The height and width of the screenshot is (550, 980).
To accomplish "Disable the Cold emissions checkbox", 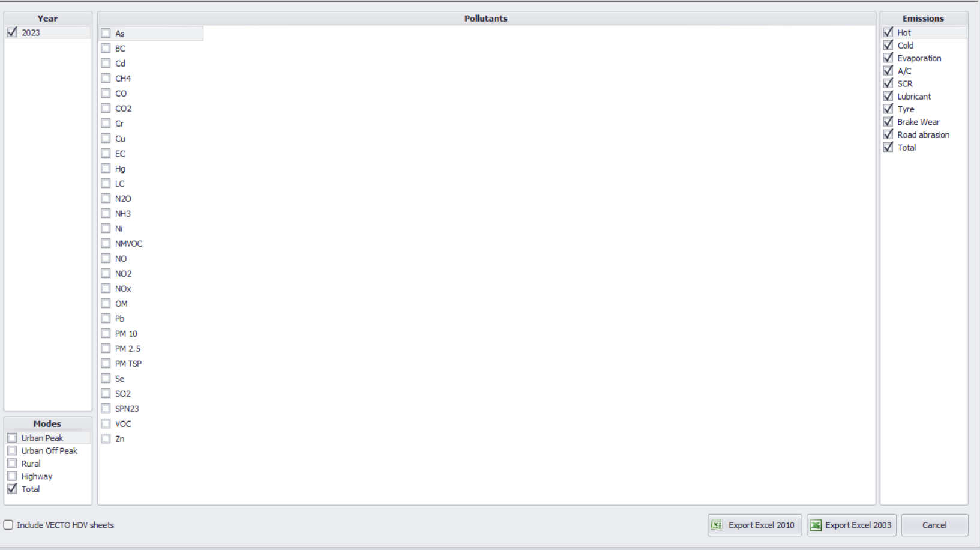I will (888, 45).
